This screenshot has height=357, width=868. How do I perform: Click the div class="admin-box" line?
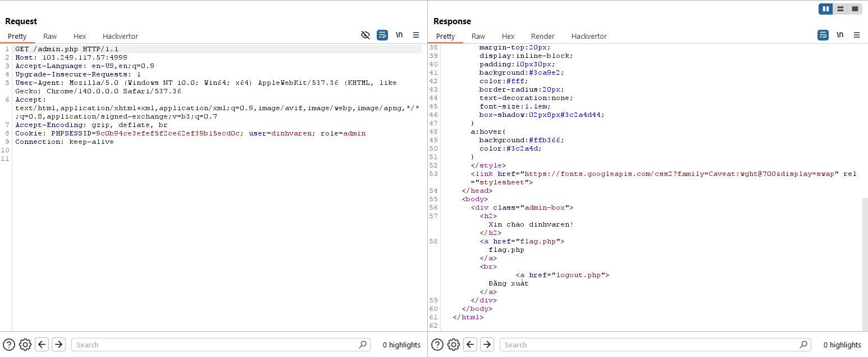[522, 207]
